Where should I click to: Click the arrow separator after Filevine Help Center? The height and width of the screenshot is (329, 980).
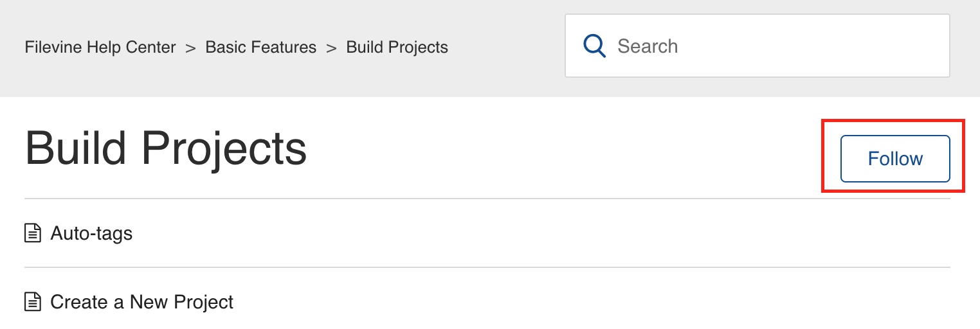pyautogui.click(x=190, y=48)
